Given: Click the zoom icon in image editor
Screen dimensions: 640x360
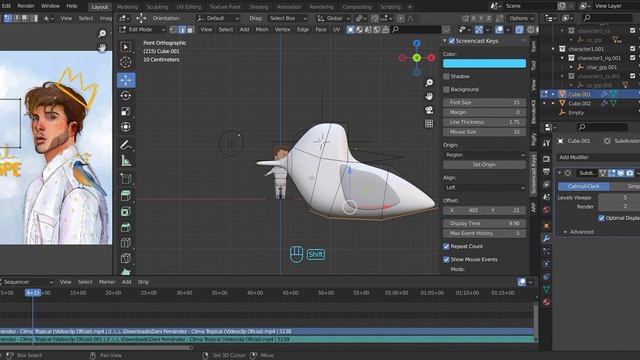Looking at the screenshot, I should pos(102,34).
